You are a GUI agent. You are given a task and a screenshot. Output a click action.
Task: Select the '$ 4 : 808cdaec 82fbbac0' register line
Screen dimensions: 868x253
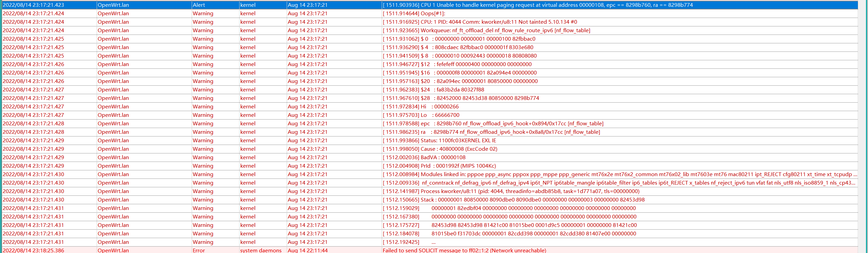[458, 47]
